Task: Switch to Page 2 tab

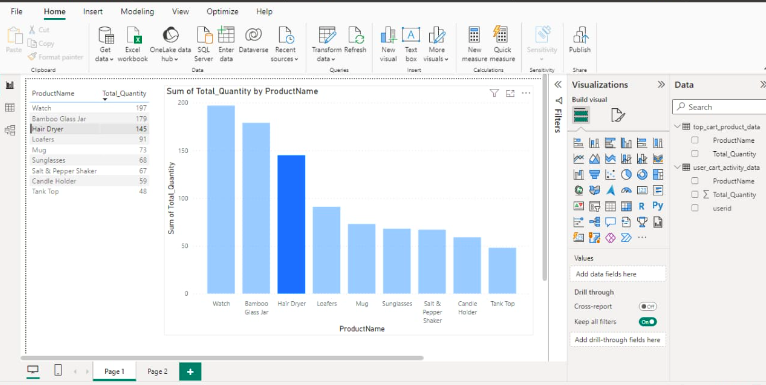Action: pyautogui.click(x=157, y=372)
